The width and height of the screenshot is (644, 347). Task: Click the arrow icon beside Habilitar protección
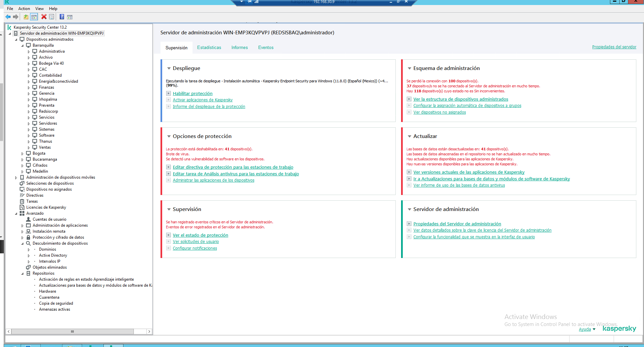[169, 93]
